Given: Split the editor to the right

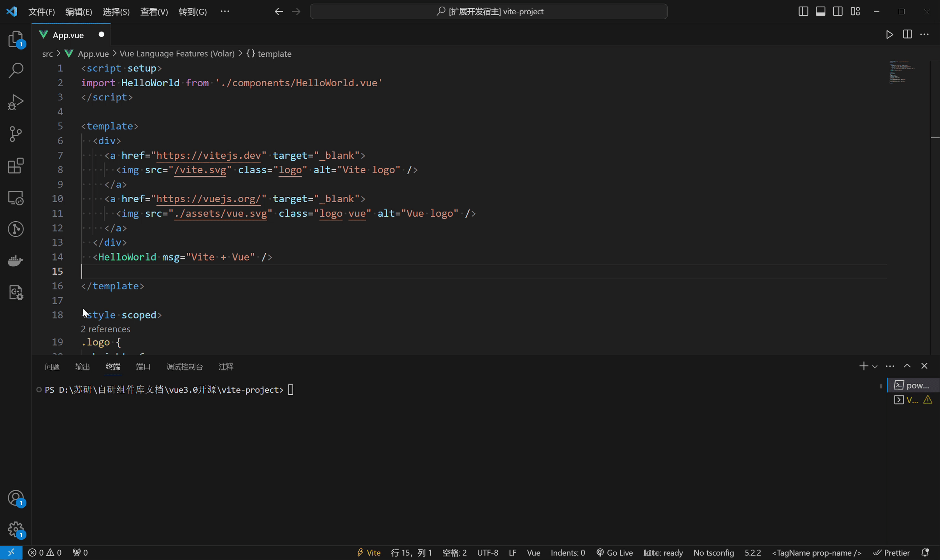Looking at the screenshot, I should pos(907,35).
